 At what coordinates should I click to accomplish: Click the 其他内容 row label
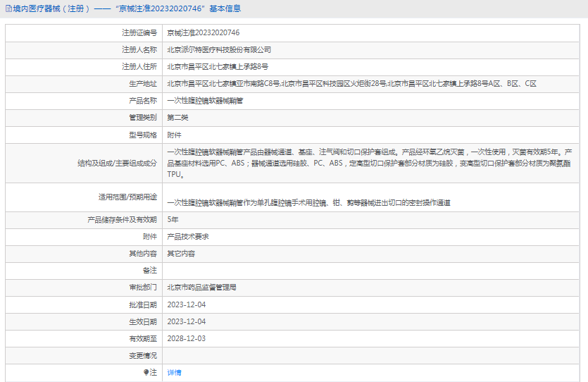pos(143,254)
